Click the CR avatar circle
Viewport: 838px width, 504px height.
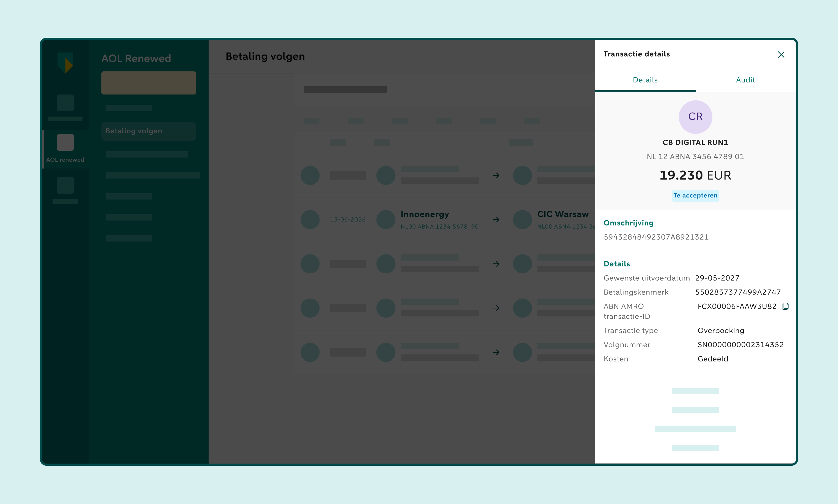[695, 117]
